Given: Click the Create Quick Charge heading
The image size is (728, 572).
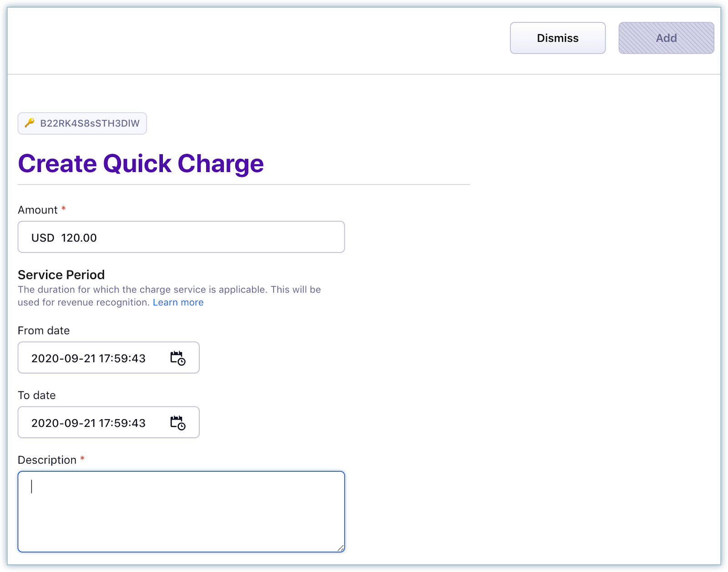Looking at the screenshot, I should click(x=141, y=163).
